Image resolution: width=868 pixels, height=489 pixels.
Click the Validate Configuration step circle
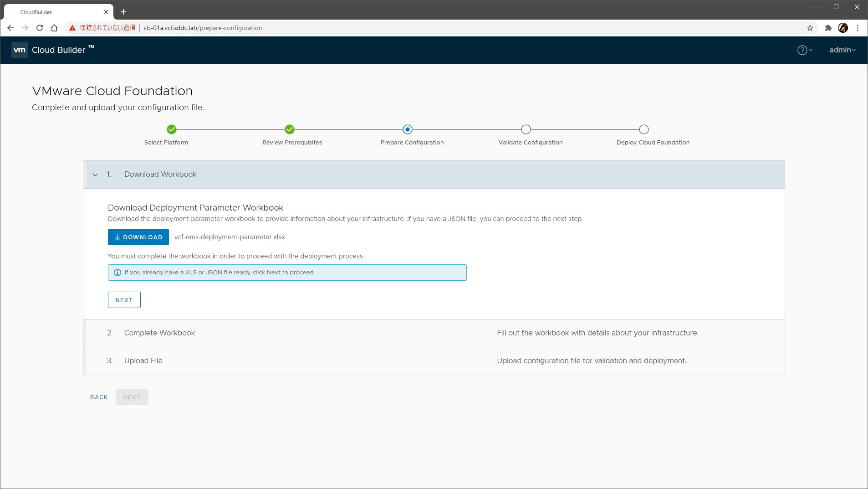click(x=526, y=129)
